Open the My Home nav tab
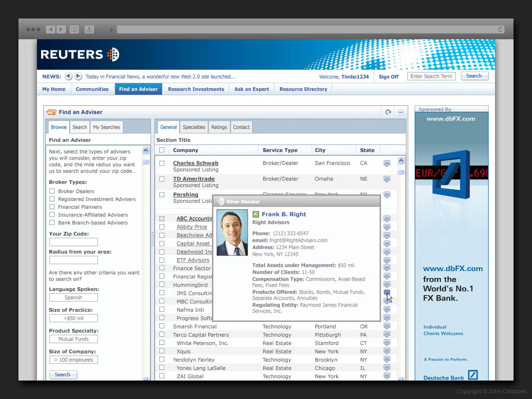This screenshot has height=399, width=532. click(54, 89)
